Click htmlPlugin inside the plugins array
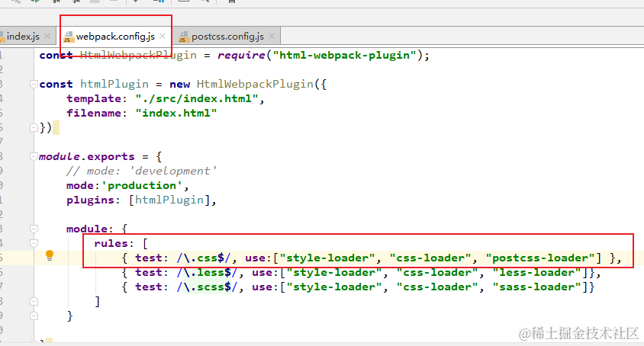This screenshot has height=346, width=644. coord(169,200)
